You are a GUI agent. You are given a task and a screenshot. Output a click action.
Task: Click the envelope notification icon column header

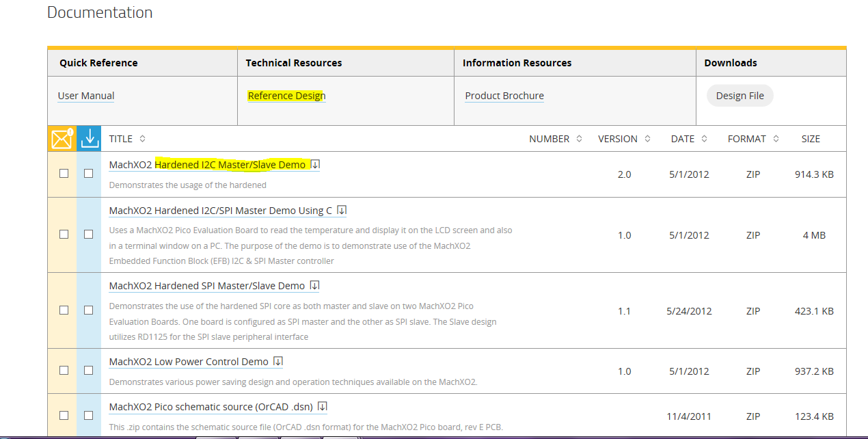(62, 139)
